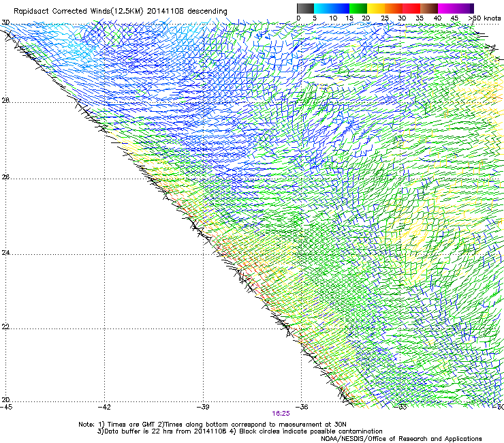The width and height of the screenshot is (504, 443).
Task: Click the legend label '35'
Action: pos(420,18)
